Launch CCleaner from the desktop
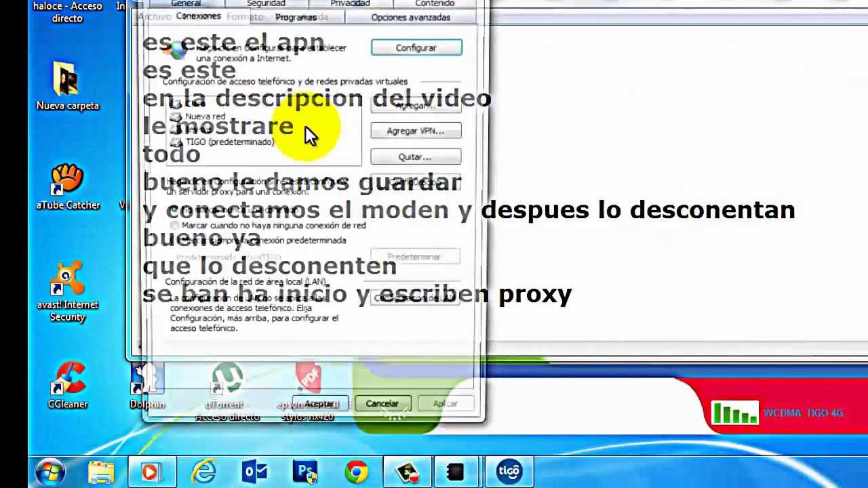Viewport: 868px width, 488px height. pos(67,386)
